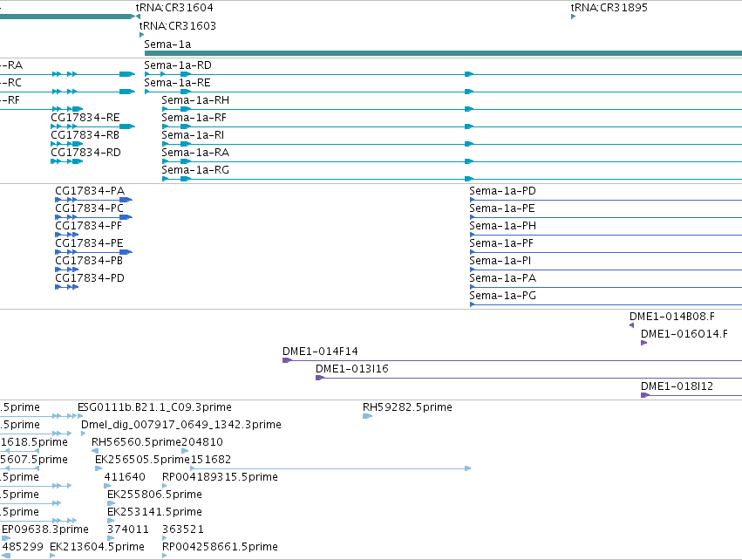Select transcript Sema-1a-RH
The height and width of the screenshot is (560, 742).
(195, 100)
